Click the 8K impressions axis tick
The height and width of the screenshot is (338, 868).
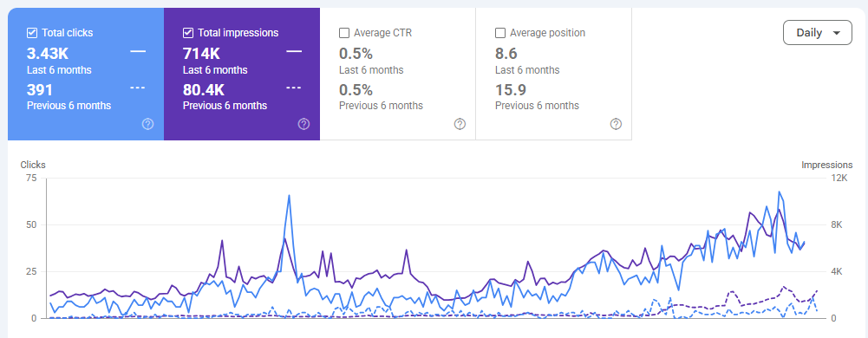[837, 225]
